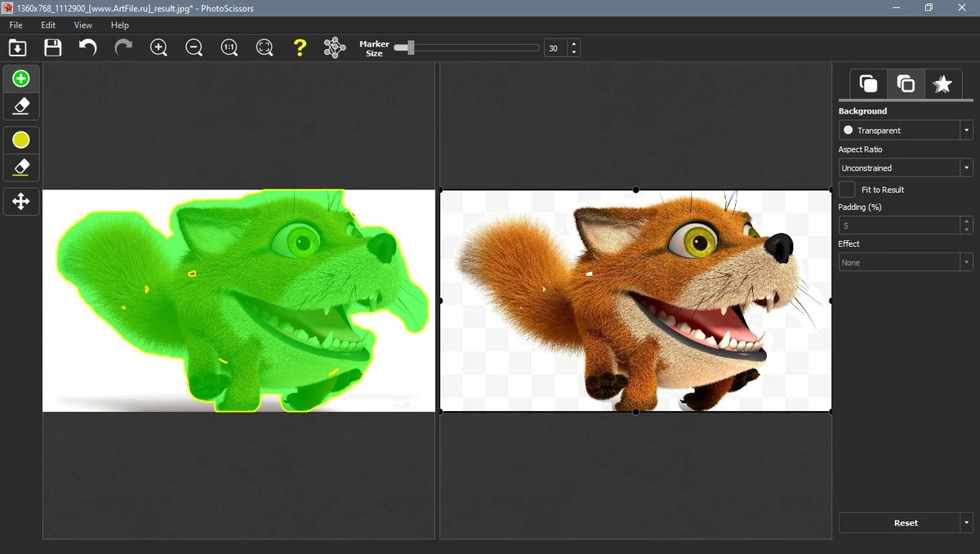Click the Marker Size value field
This screenshot has width=980, height=554.
click(x=555, y=48)
